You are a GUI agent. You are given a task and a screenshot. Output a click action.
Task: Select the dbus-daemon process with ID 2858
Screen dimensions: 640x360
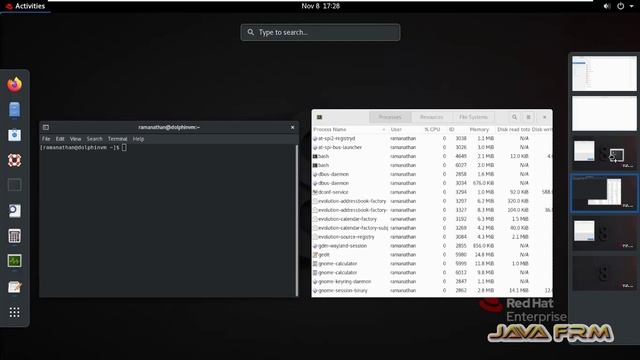(x=432, y=174)
